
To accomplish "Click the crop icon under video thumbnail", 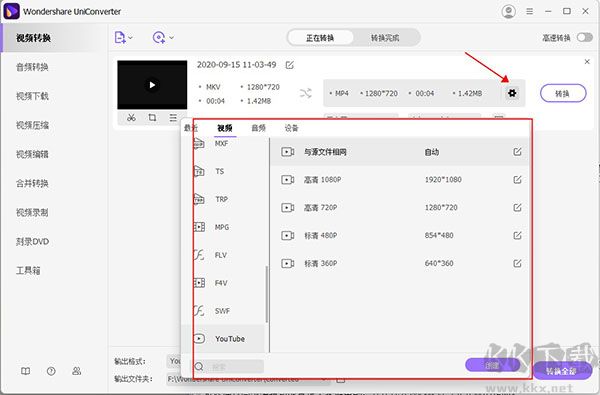I will coord(152,118).
